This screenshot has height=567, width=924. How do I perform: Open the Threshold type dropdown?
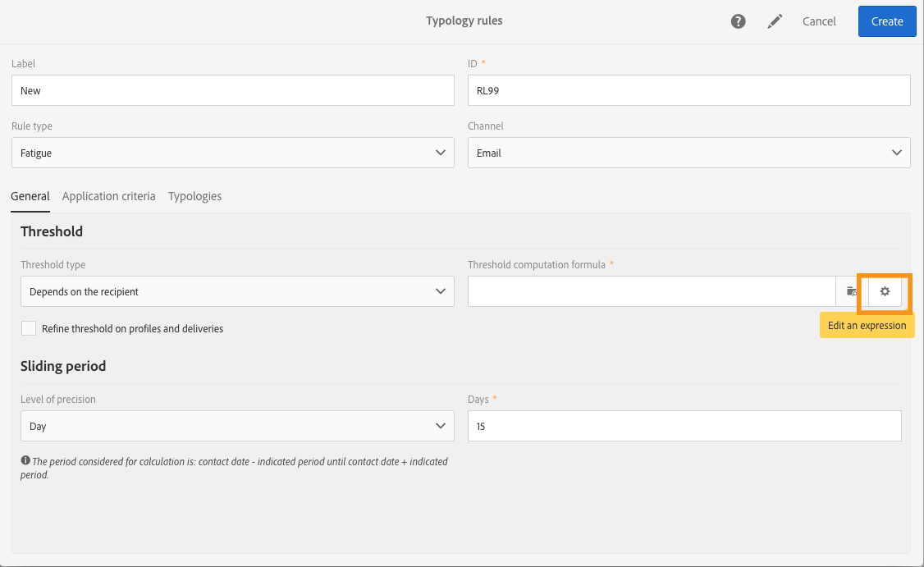coord(237,291)
